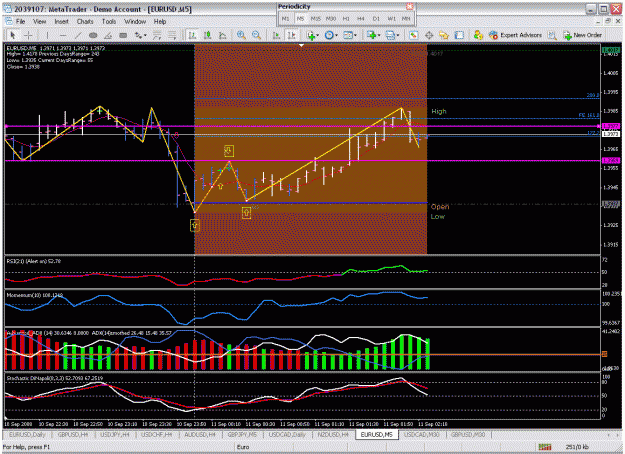
Task: Open the Tools menu
Action: tap(109, 22)
